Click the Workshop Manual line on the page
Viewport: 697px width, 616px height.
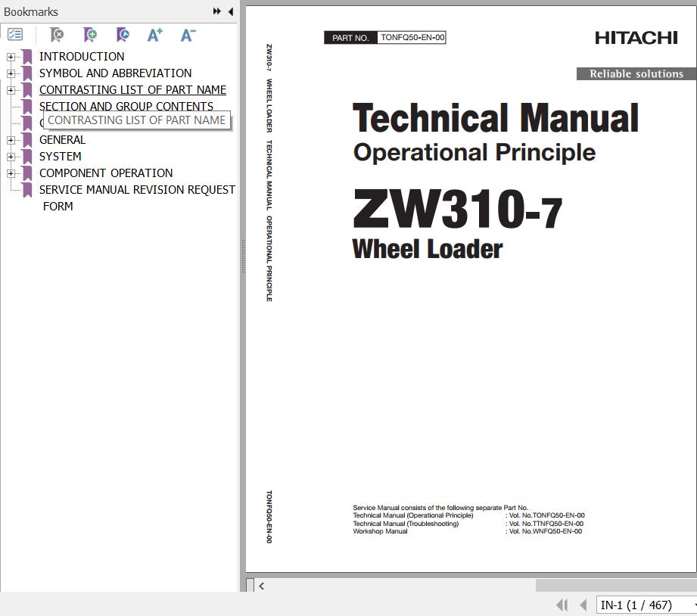point(380,531)
